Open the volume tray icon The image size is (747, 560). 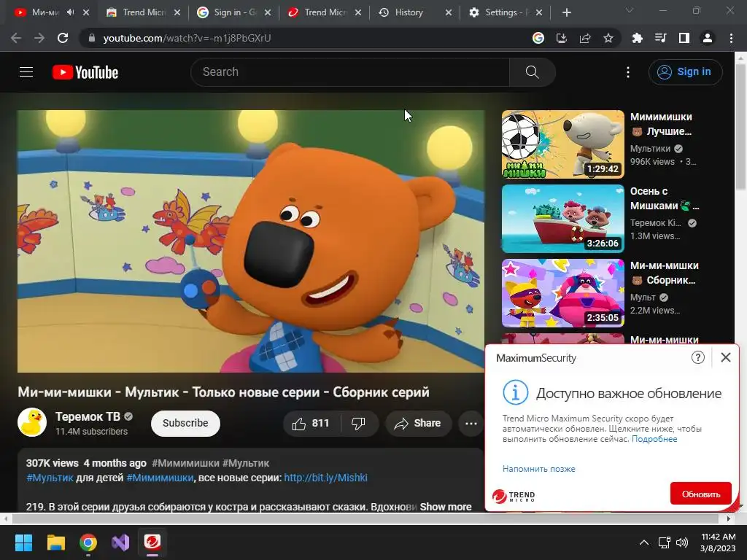682,542
